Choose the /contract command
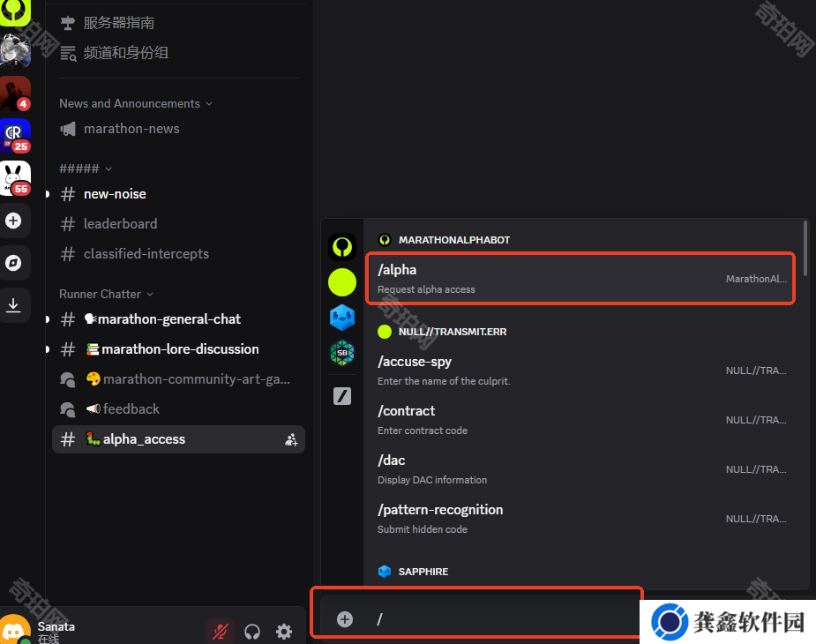816x644 pixels. pyautogui.click(x=580, y=420)
